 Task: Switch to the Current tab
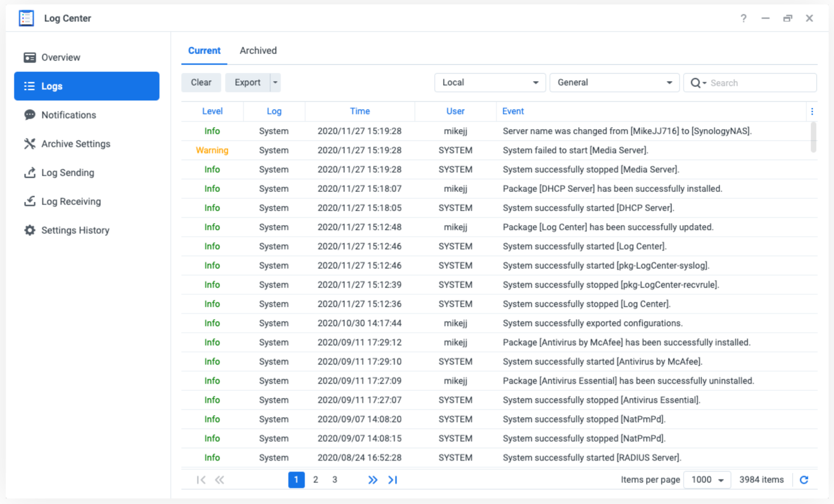point(204,51)
